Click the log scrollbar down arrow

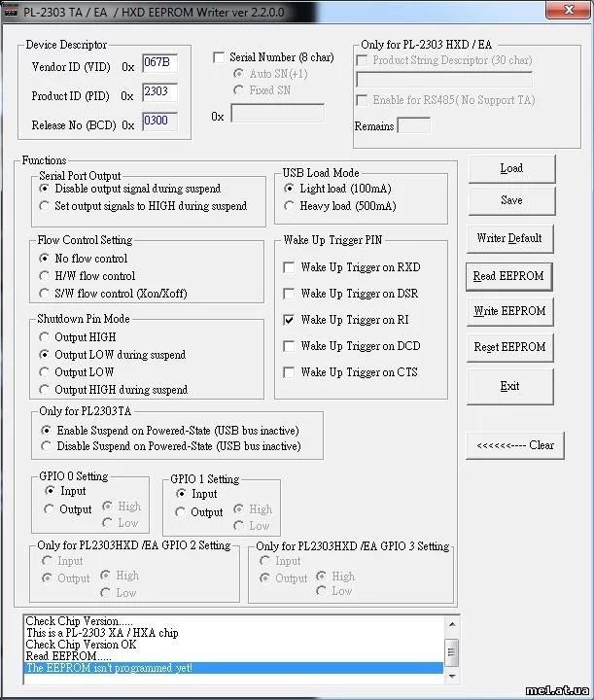[452, 677]
